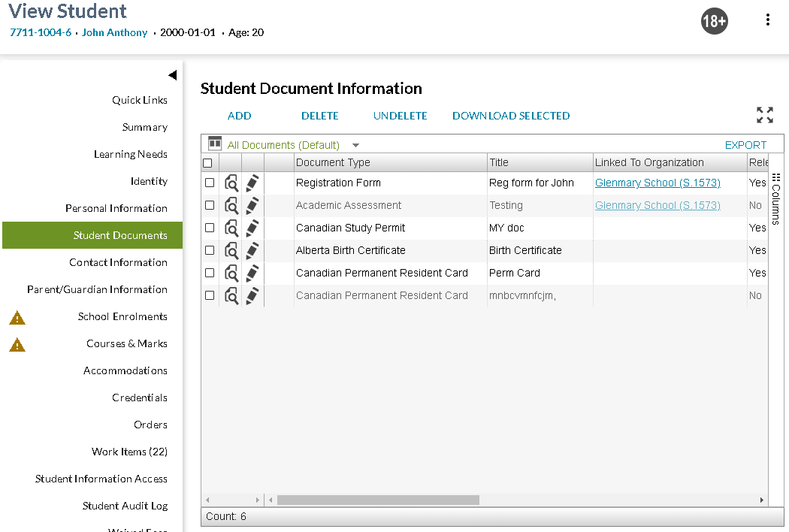This screenshot has width=789, height=532.
Task: Click the edit pencil for Academic Assessment row
Action: [252, 205]
